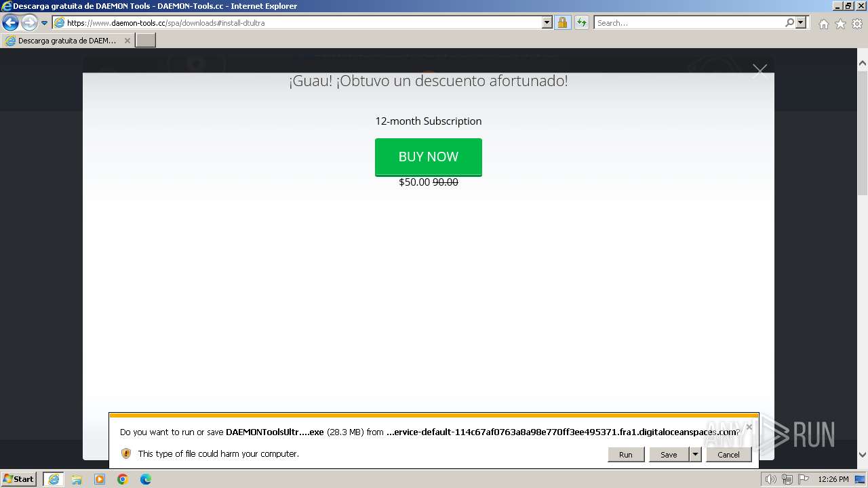Open a new blank tab
The height and width of the screenshot is (488, 868).
pyautogui.click(x=146, y=41)
